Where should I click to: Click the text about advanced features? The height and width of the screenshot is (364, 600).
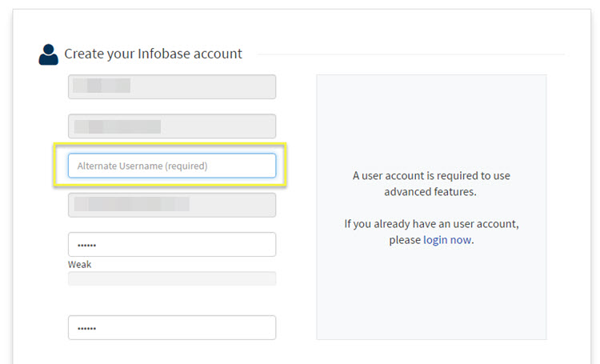431,184
